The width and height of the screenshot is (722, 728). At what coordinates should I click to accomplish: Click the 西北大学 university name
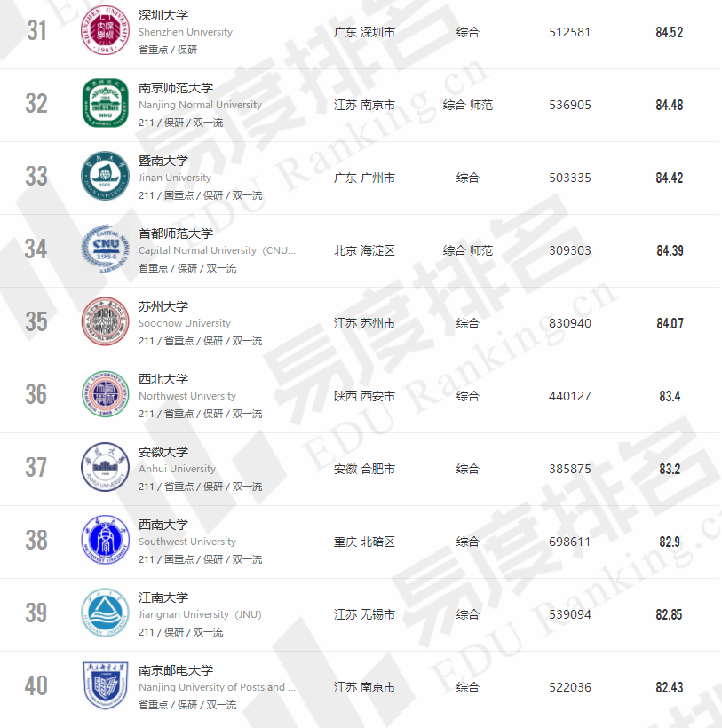point(163,379)
